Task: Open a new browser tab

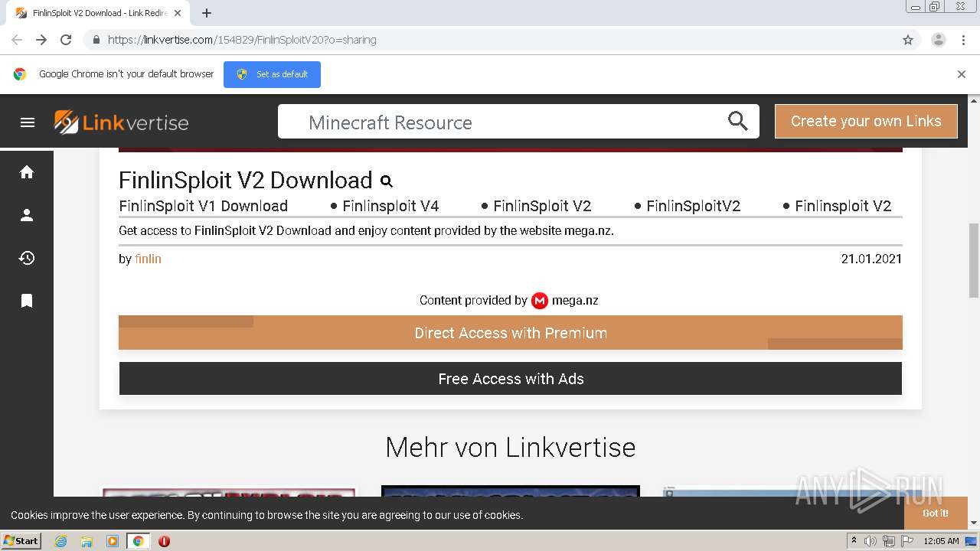Action: point(206,13)
